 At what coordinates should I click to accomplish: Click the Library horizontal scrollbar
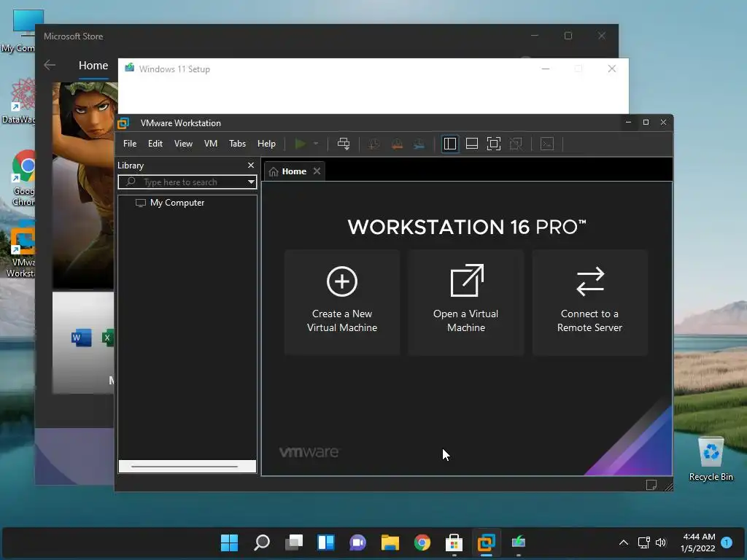pyautogui.click(x=187, y=467)
